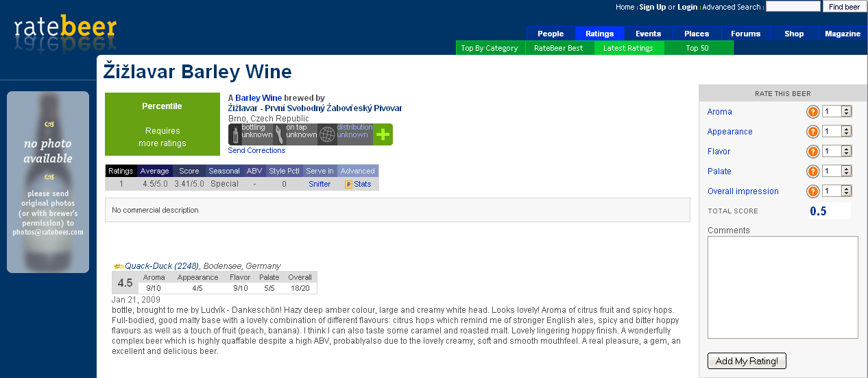Click the on tap unknown icon
868x378 pixels.
[279, 134]
